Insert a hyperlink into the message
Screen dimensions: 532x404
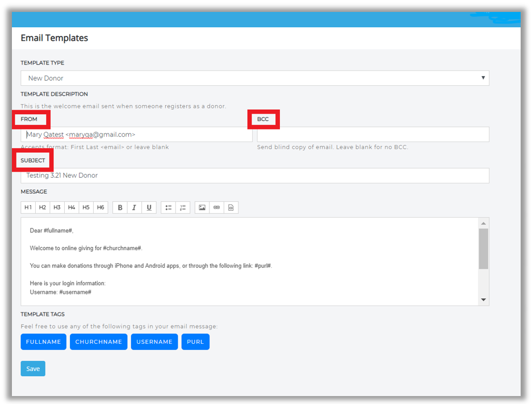coord(217,207)
